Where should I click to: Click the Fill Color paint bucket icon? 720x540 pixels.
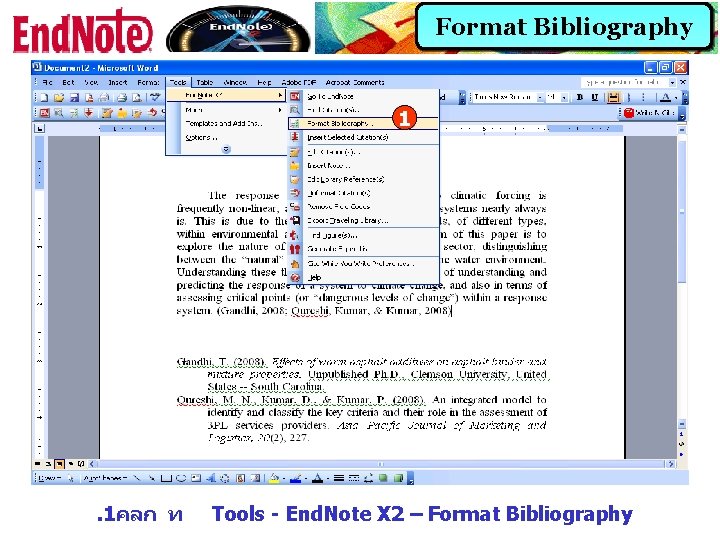click(x=274, y=478)
